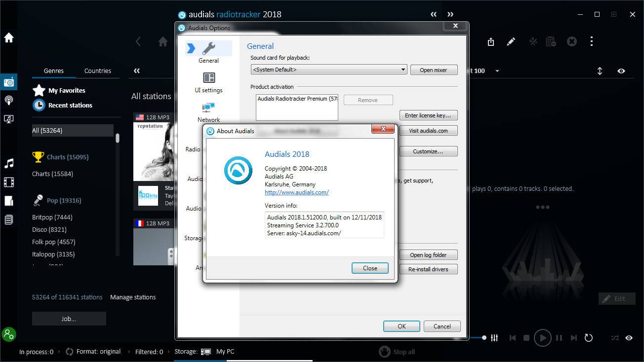The height and width of the screenshot is (362, 644).
Task: Click the My Favorites star icon
Action: (39, 90)
